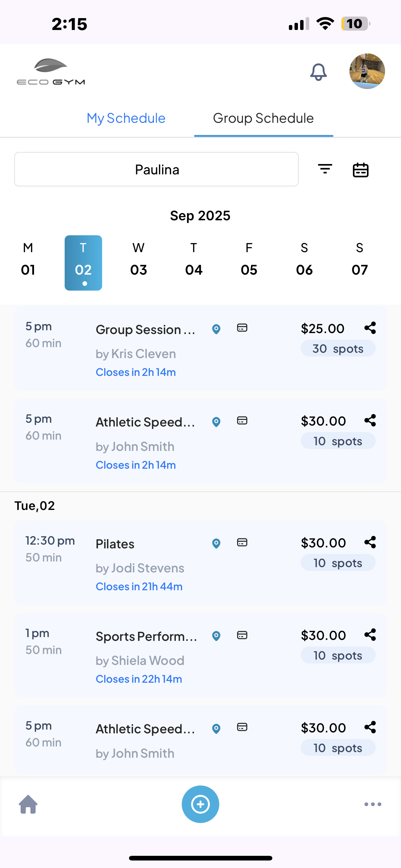Tap the profile photo avatar
401x868 pixels.
tap(367, 71)
